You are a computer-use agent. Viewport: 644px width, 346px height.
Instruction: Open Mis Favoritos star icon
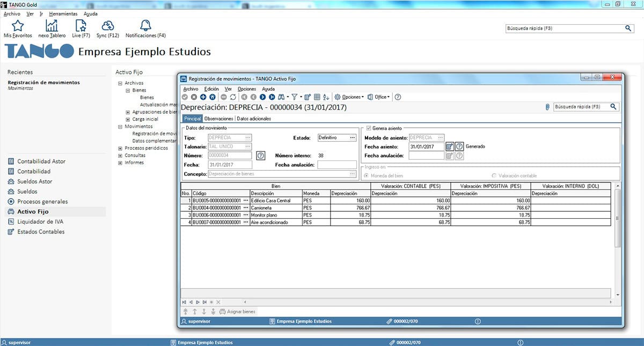[18, 25]
